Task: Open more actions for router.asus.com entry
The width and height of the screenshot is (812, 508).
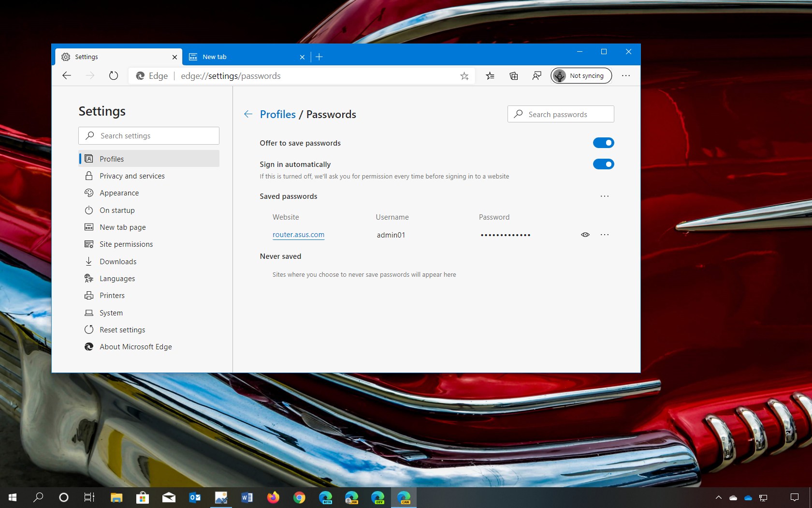Action: [604, 235]
